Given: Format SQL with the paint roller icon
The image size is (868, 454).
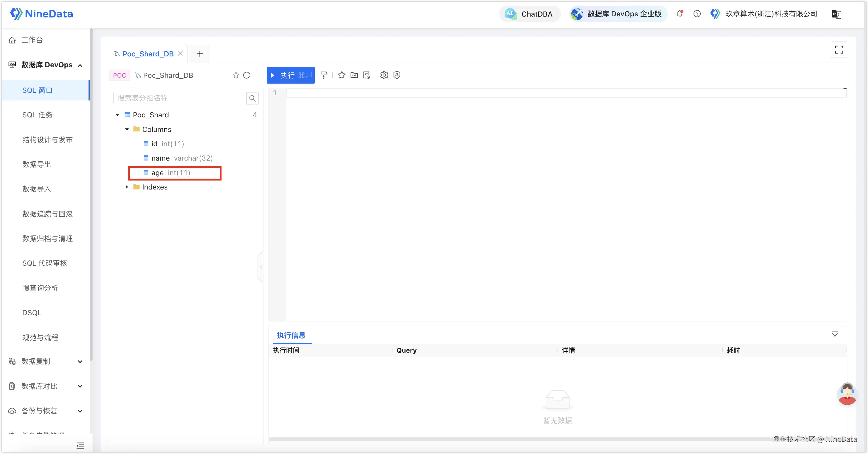Looking at the screenshot, I should 324,75.
